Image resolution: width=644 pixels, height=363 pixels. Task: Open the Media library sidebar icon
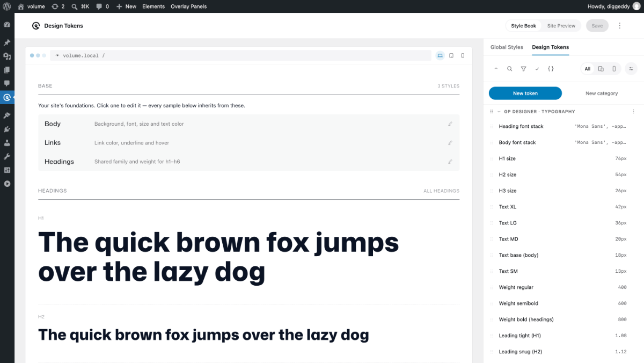tap(7, 56)
